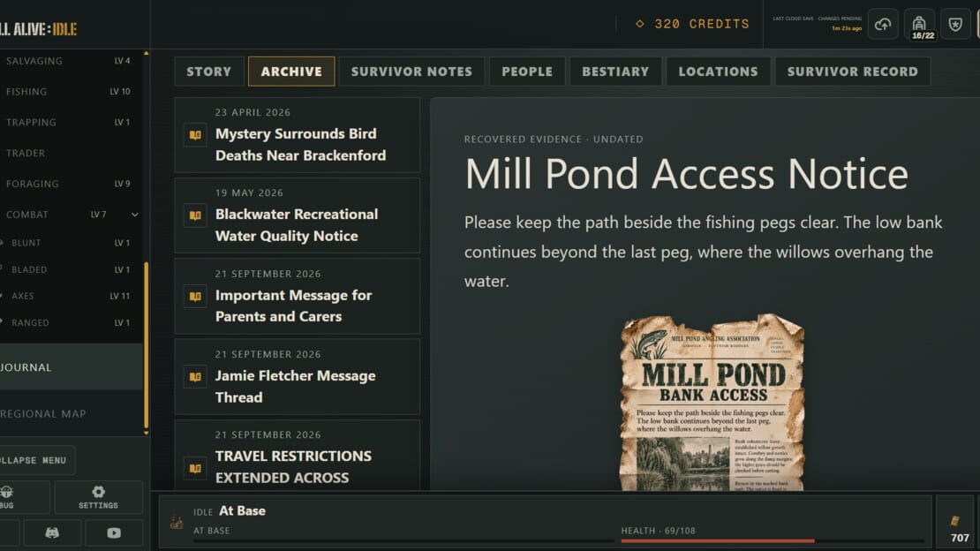Viewport: 980px width, 551px height.
Task: Open the Settings gear button
Action: [98, 497]
